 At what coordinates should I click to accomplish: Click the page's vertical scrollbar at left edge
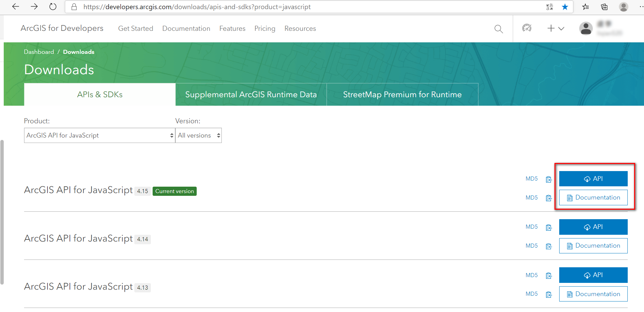(2, 212)
